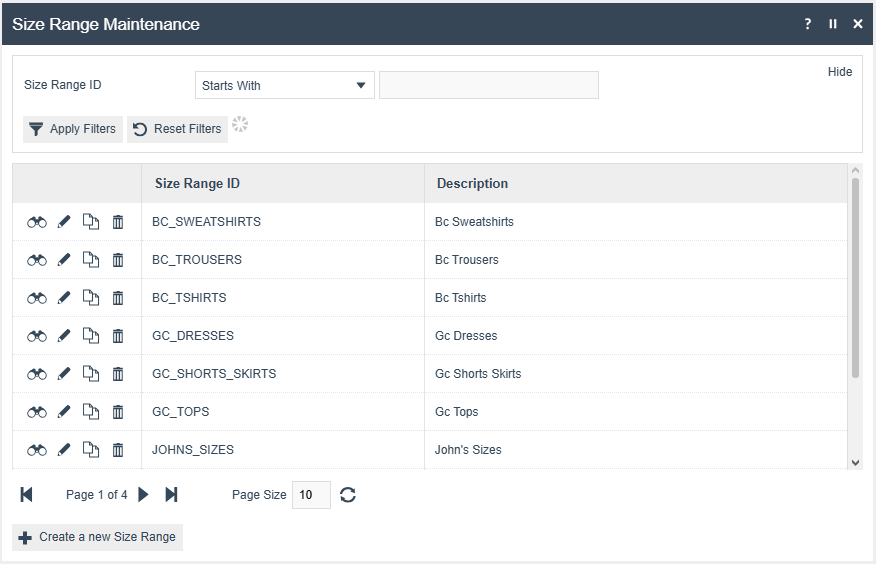Screen dimensions: 876x564
Task: Edit the GC_TOPS size range
Action: (64, 412)
